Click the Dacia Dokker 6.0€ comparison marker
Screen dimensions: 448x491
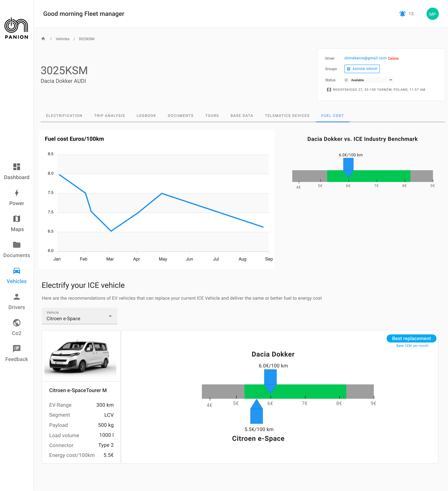[270, 381]
